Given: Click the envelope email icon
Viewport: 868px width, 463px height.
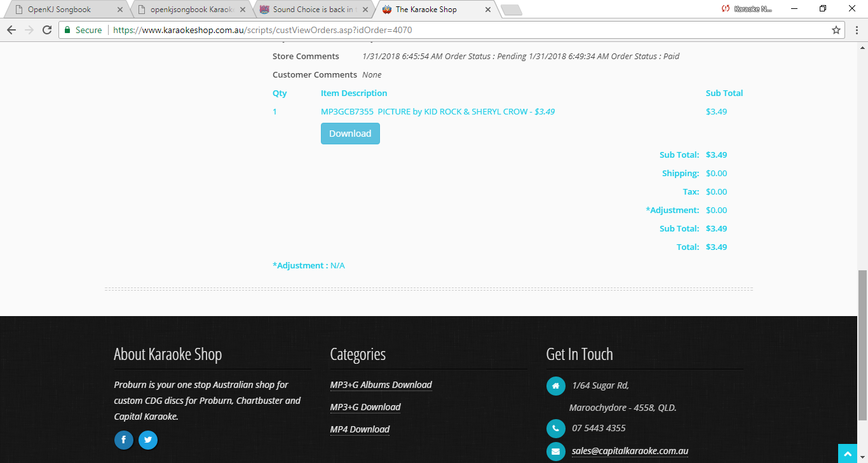Looking at the screenshot, I should coord(555,452).
